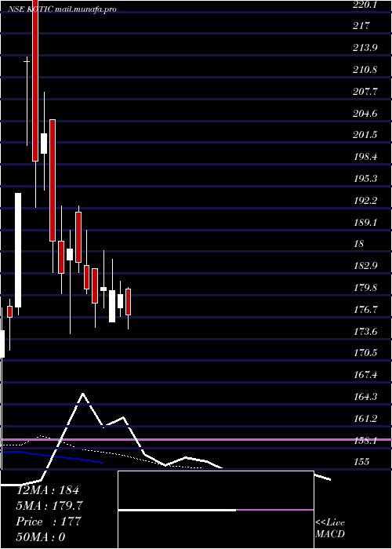Select the 50MA : 0 readout
This screenshot has width=392, height=549.
click(x=41, y=536)
